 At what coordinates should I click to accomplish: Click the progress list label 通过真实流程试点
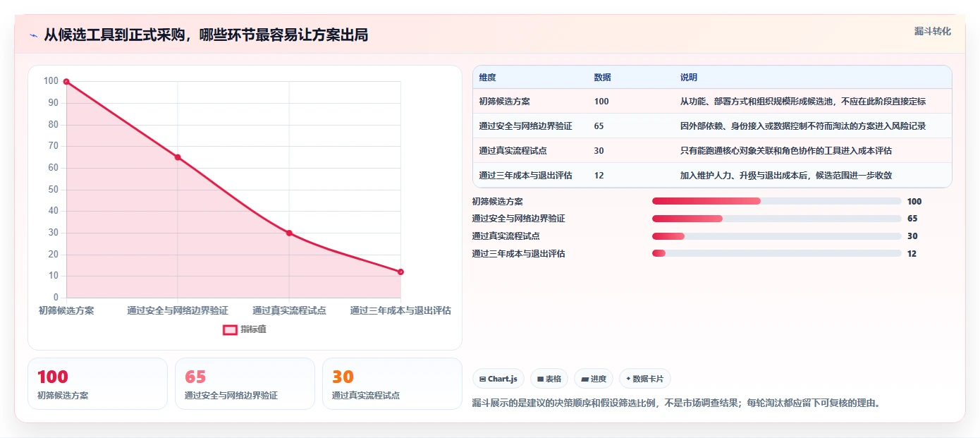(x=506, y=236)
